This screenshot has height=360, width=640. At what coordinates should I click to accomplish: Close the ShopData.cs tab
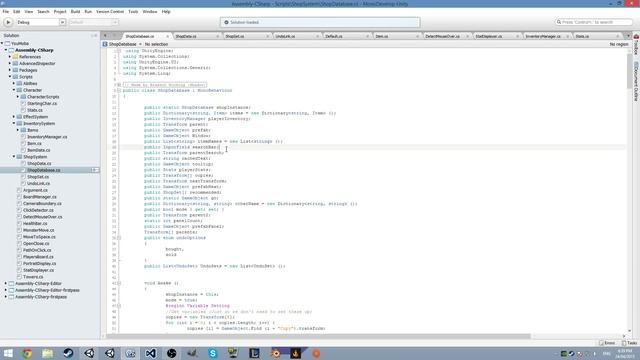point(217,36)
